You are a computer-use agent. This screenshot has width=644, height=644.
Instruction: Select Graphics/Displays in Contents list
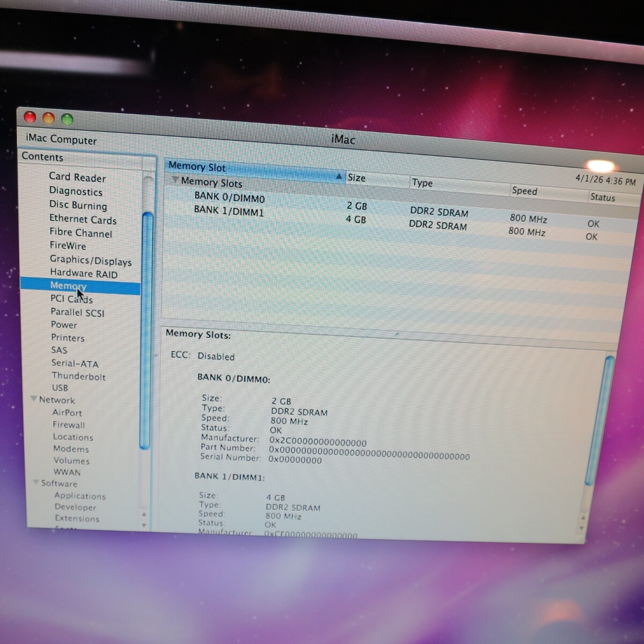pyautogui.click(x=90, y=260)
